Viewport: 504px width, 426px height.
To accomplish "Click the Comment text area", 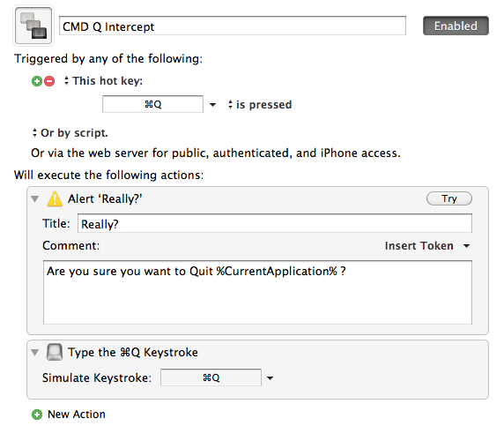I will point(257,293).
